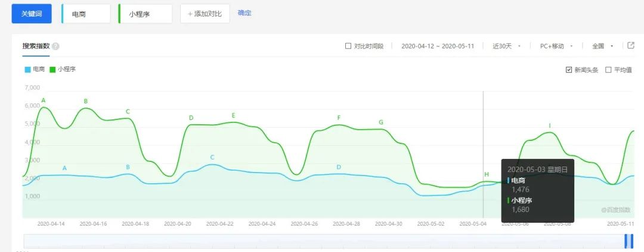Viewport: 644px width, 252px height.
Task: Click the 7,000 y-axis label
Action: tap(32, 88)
